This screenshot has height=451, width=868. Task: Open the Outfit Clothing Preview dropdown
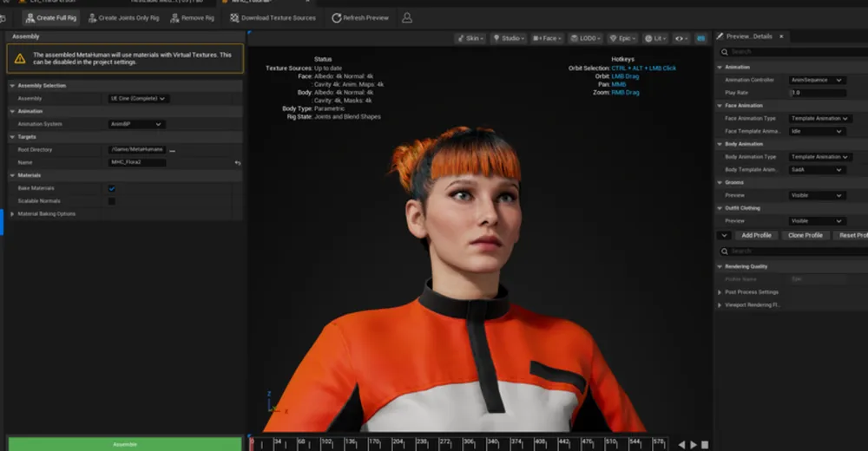[x=817, y=221]
